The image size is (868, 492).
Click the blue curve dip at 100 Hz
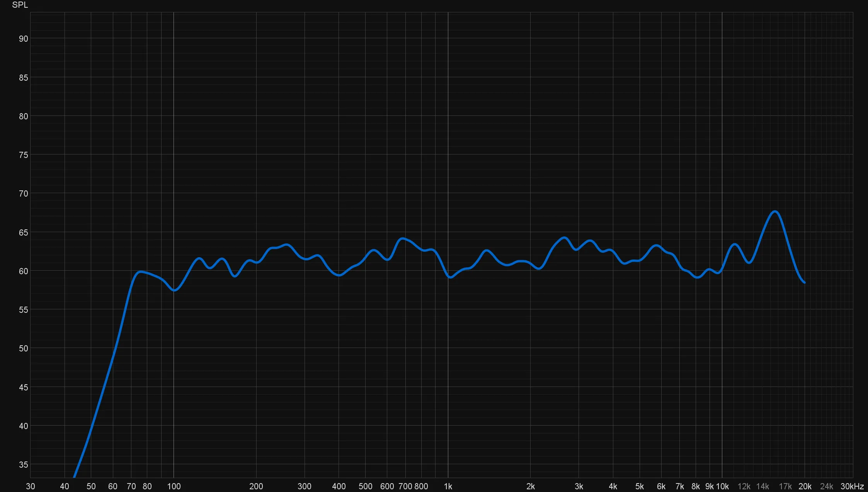(174, 290)
